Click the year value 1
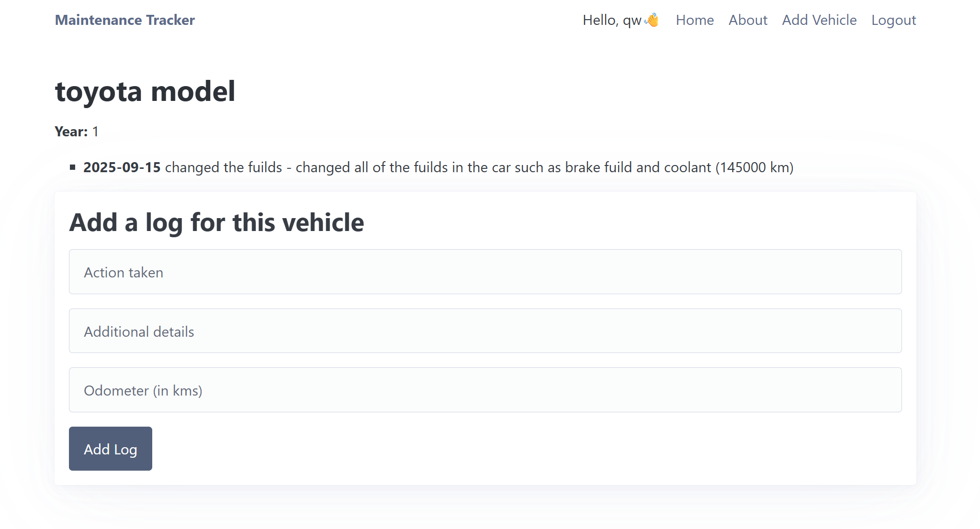The image size is (980, 529). point(95,132)
